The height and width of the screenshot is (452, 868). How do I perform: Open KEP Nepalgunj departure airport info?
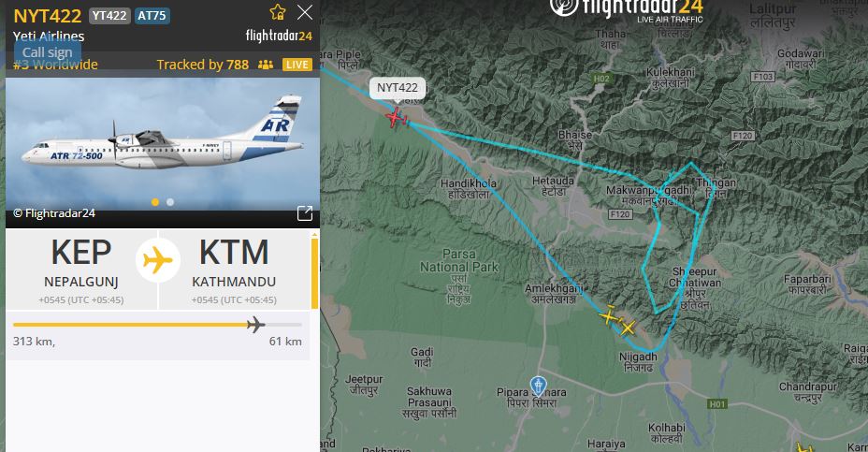pyautogui.click(x=81, y=270)
